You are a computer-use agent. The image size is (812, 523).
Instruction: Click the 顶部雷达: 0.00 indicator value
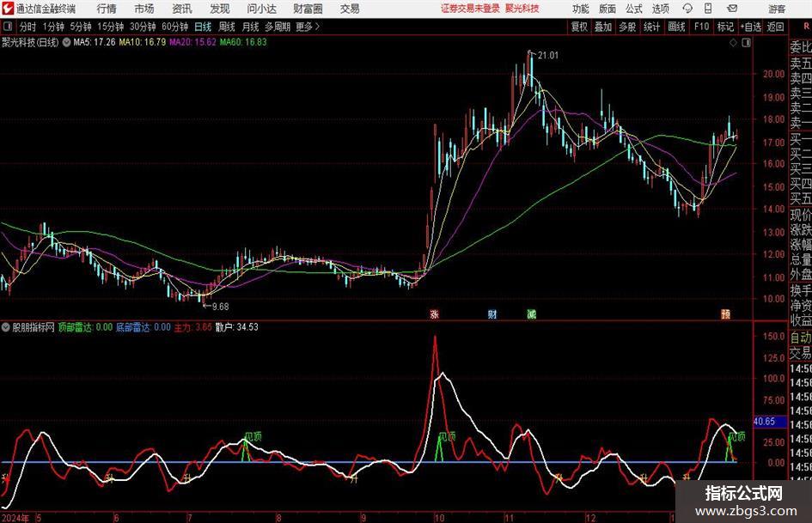(85, 327)
